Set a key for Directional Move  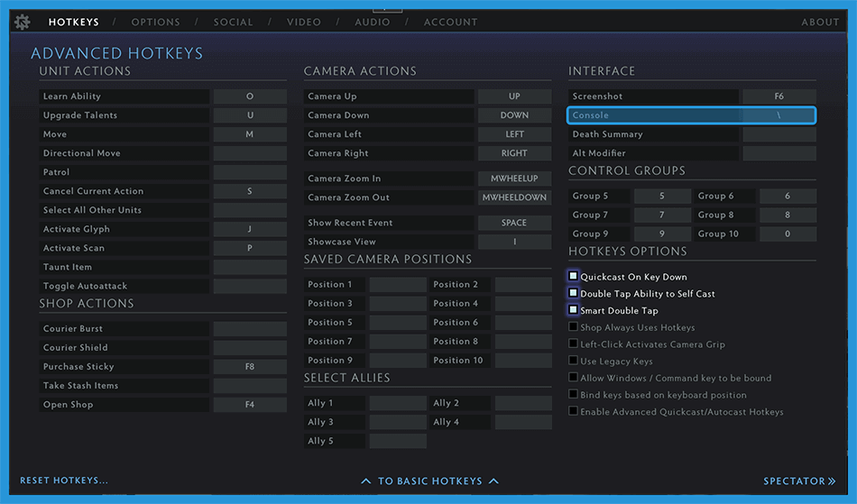(x=250, y=153)
